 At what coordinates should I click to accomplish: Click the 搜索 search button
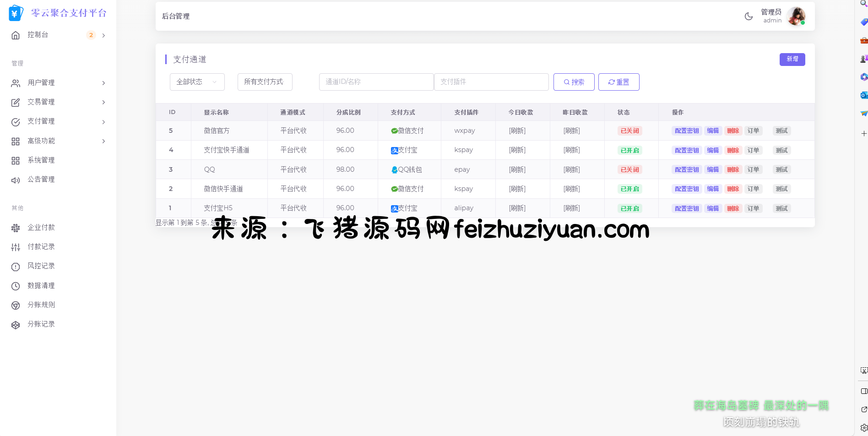coord(574,82)
